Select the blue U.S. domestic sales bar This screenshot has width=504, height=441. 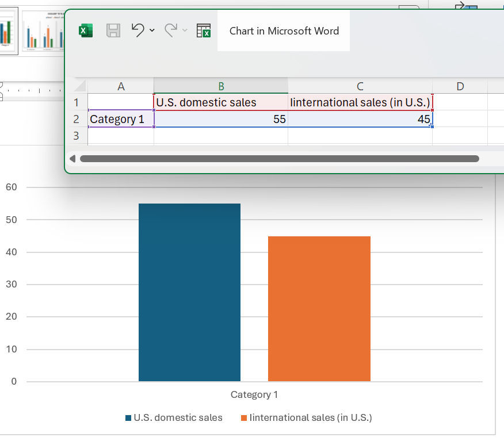pyautogui.click(x=190, y=292)
